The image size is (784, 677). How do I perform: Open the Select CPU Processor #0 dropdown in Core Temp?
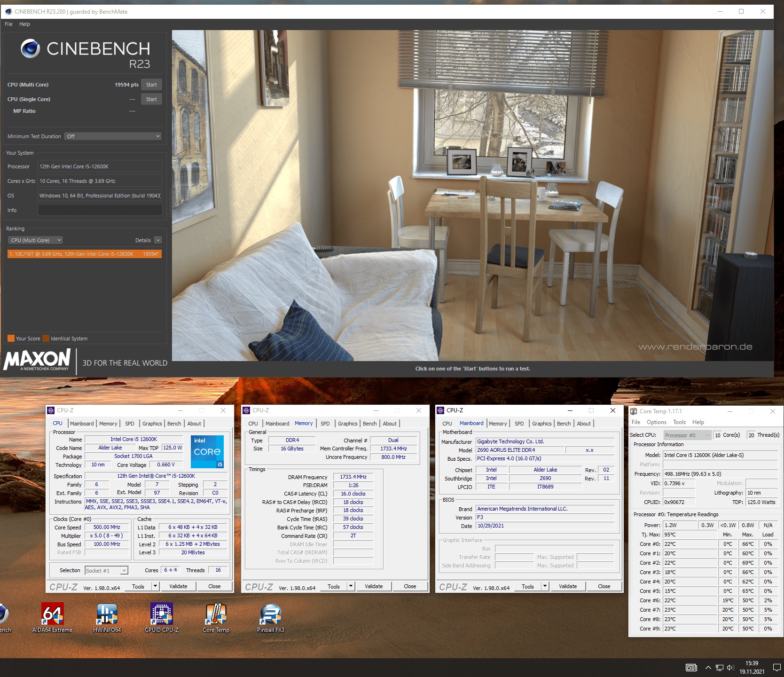tap(687, 435)
